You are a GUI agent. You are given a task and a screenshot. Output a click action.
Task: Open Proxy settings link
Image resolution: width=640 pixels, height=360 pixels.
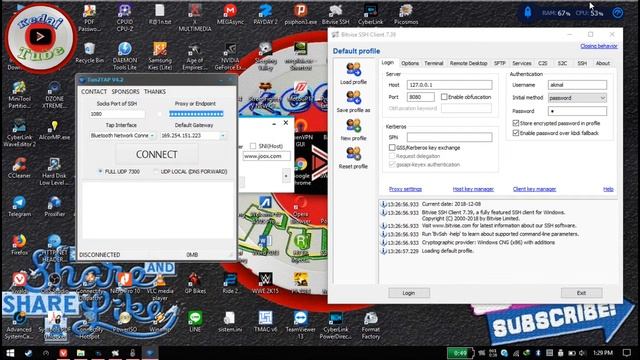click(x=405, y=189)
